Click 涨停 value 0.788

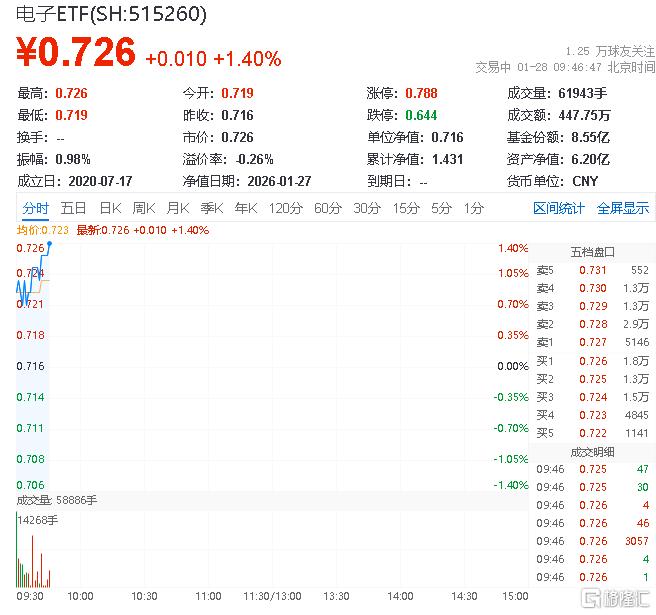[x=421, y=93]
